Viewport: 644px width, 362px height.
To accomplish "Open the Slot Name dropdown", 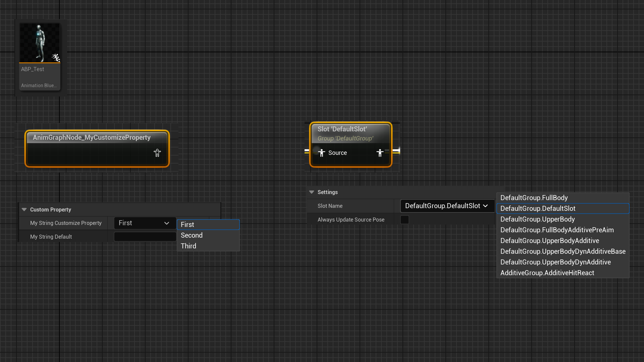I will coord(447,206).
